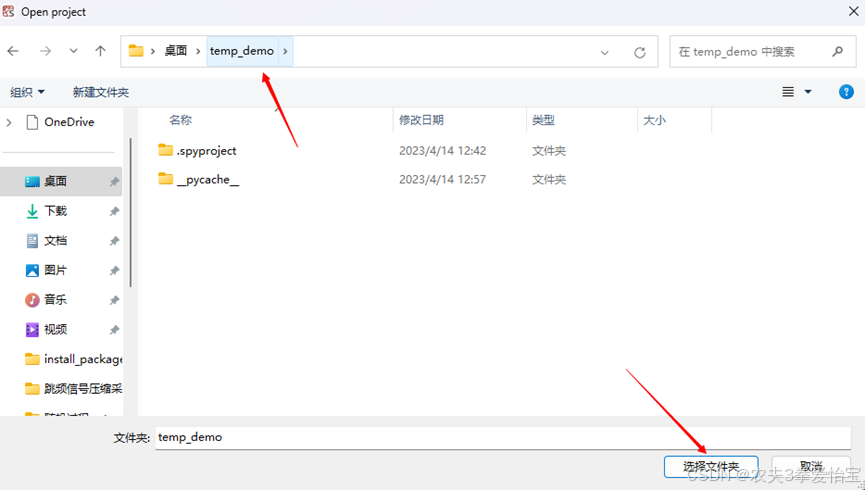865x490 pixels.
Task: Select 桌面 in the navigation pane
Action: tap(61, 181)
